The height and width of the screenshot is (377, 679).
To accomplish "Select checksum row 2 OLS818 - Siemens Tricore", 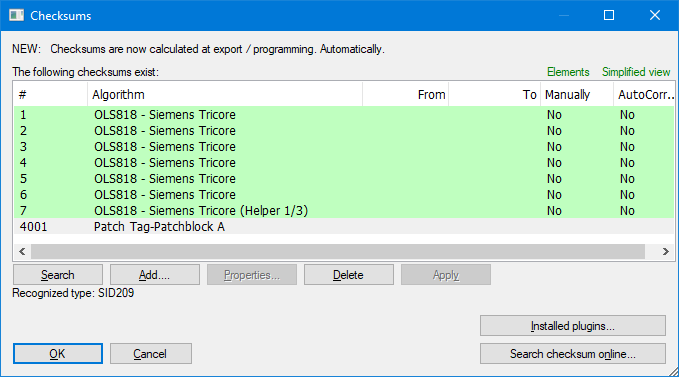I will [344, 131].
